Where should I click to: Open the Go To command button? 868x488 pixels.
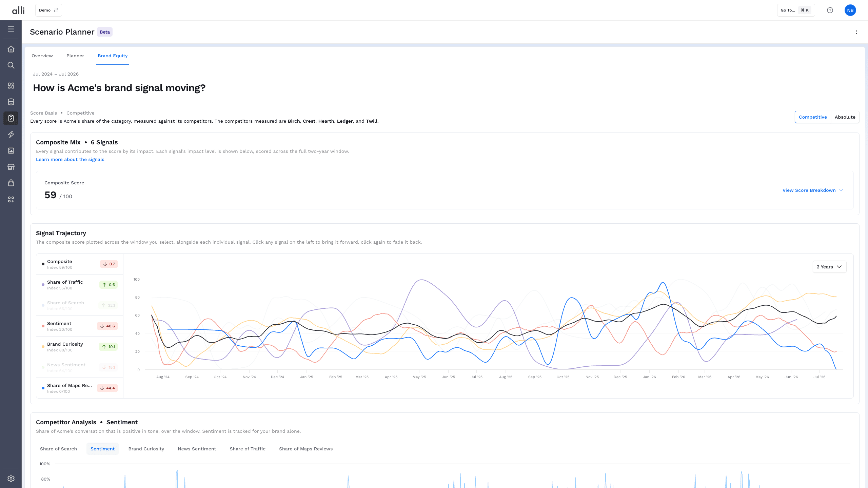(796, 10)
